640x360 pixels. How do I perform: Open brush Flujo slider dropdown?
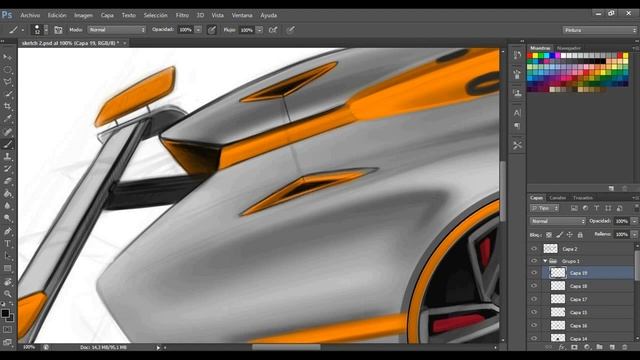(x=259, y=30)
